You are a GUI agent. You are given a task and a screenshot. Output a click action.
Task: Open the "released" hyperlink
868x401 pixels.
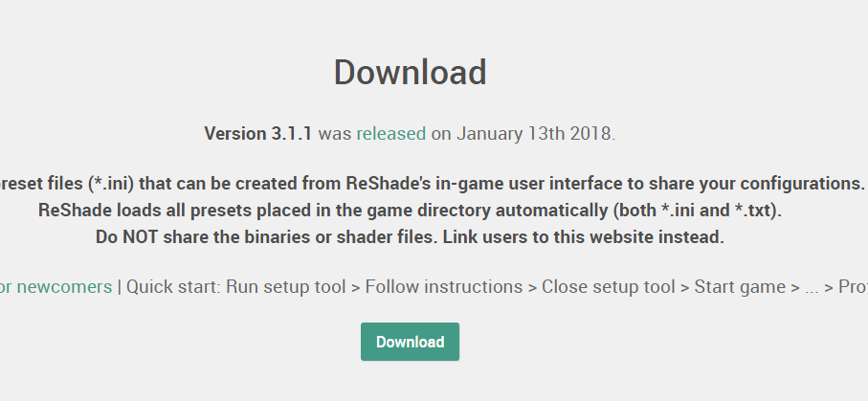pos(390,133)
